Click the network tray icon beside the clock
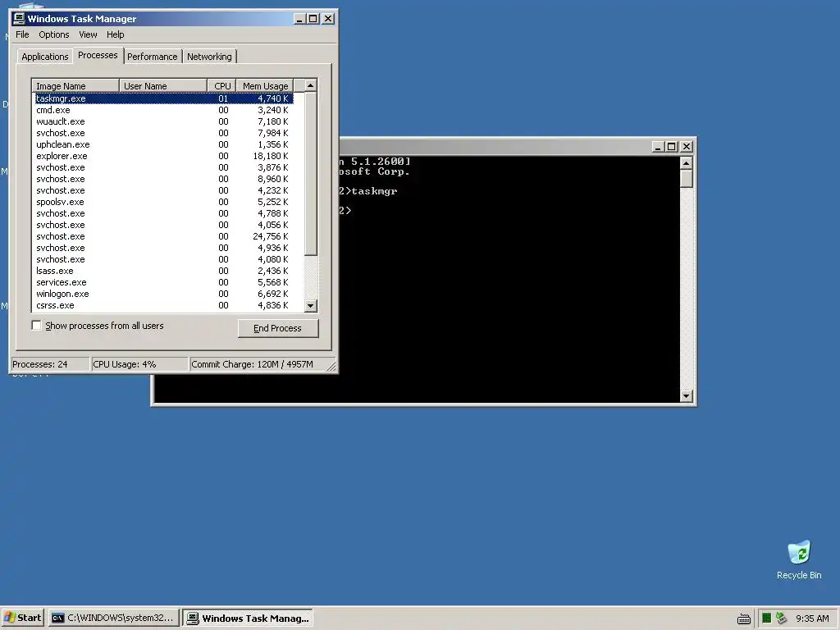The width and height of the screenshot is (840, 630). click(782, 619)
